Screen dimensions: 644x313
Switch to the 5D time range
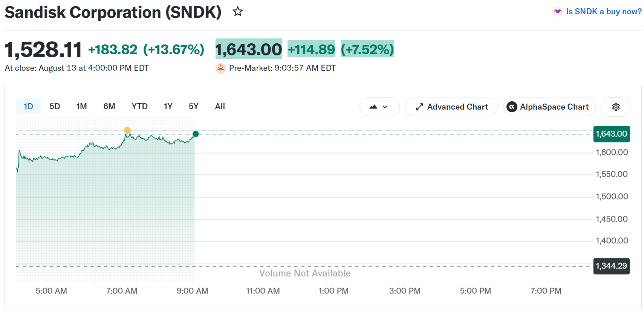(x=55, y=107)
